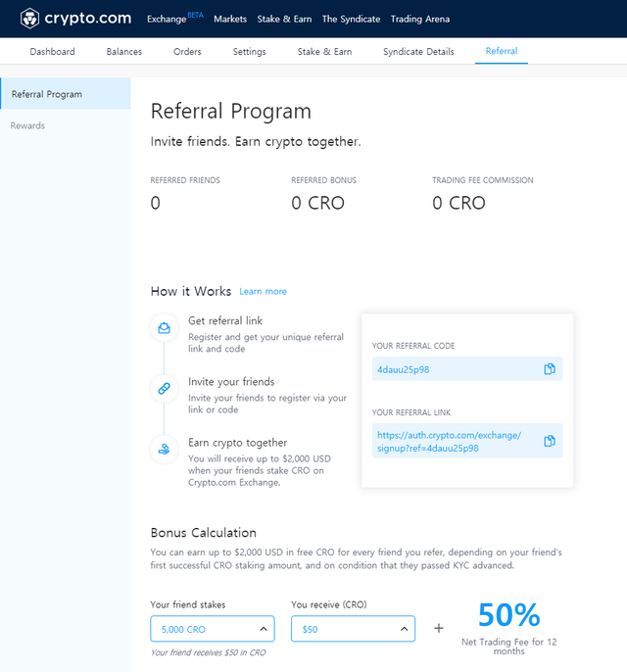
Task: Click the Referral Program page heading
Action: 231,111
